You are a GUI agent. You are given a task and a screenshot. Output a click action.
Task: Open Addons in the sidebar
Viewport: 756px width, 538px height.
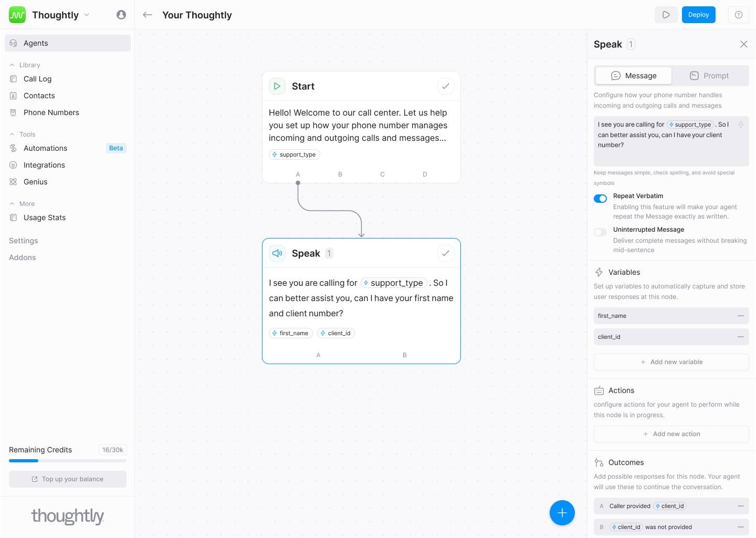click(23, 257)
